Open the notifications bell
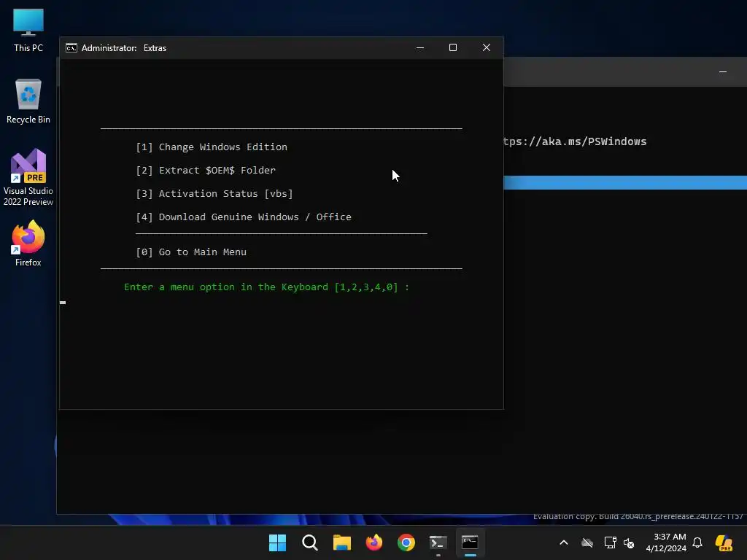Screen dimensions: 747x560 point(697,542)
